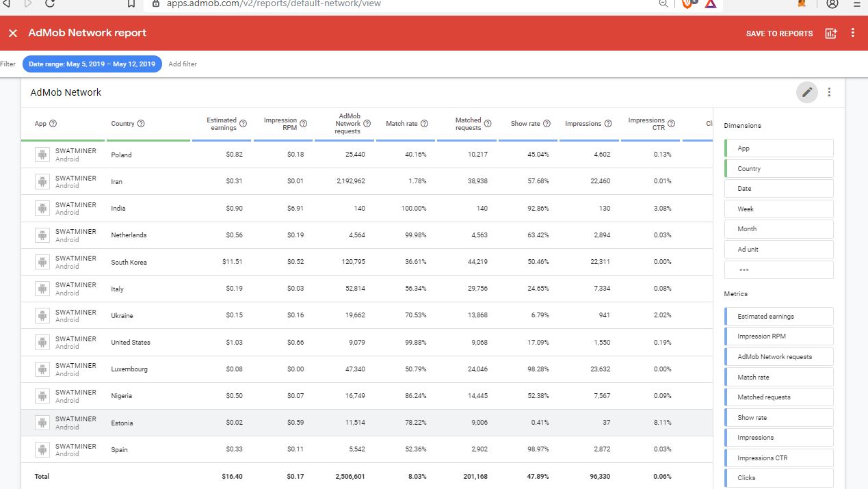Image resolution: width=868 pixels, height=489 pixels.
Task: Toggle the Estimated earnings metric
Action: 779,317
